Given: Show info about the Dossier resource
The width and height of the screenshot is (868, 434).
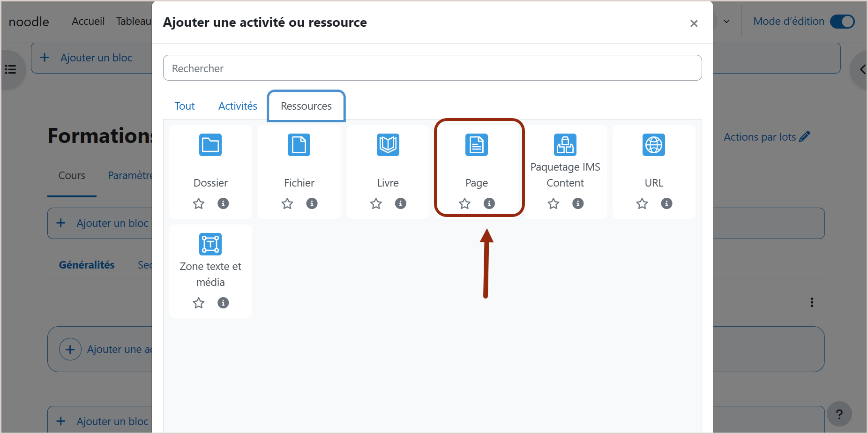Looking at the screenshot, I should (223, 203).
